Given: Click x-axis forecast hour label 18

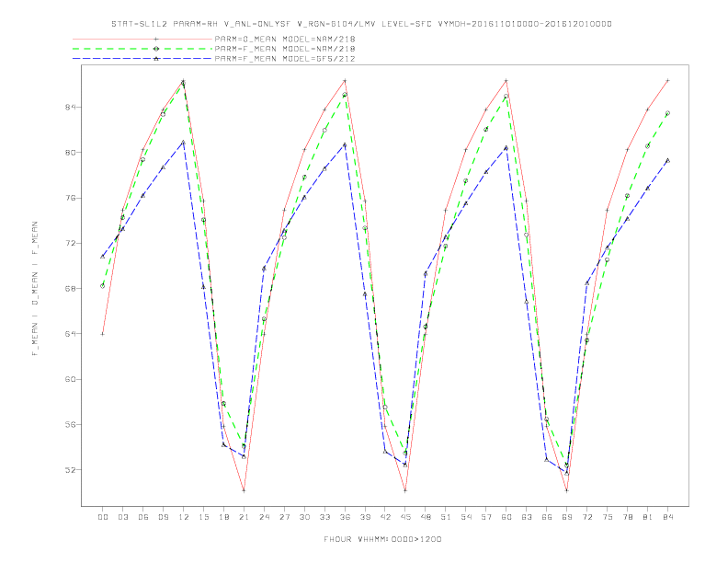Looking at the screenshot, I should click(x=223, y=517).
